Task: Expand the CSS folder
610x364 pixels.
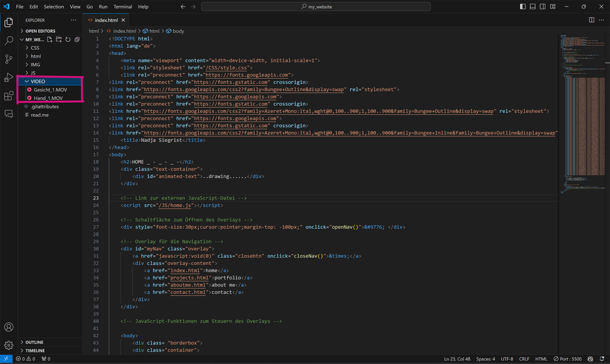Action: pyautogui.click(x=35, y=48)
